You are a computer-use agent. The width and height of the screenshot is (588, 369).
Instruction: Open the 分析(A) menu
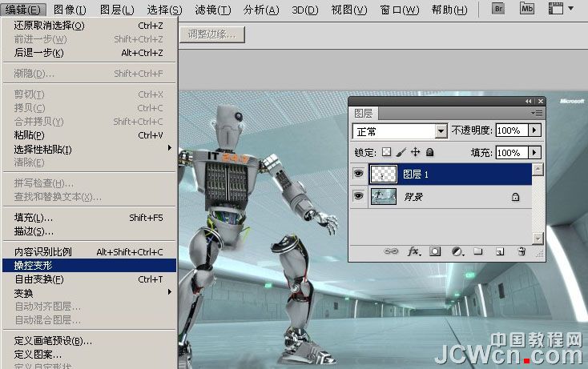point(261,10)
